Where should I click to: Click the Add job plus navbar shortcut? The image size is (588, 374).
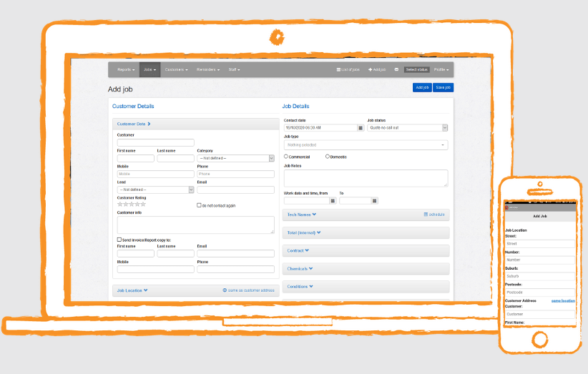click(377, 69)
